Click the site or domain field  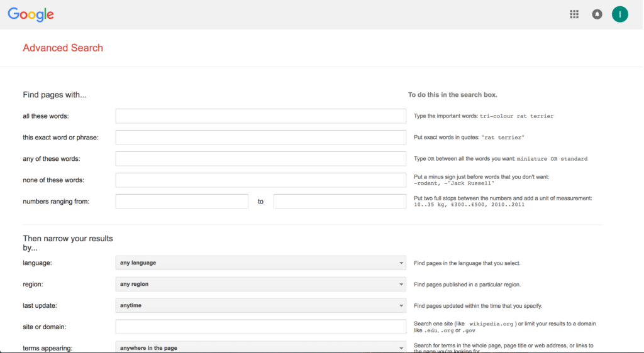(260, 327)
